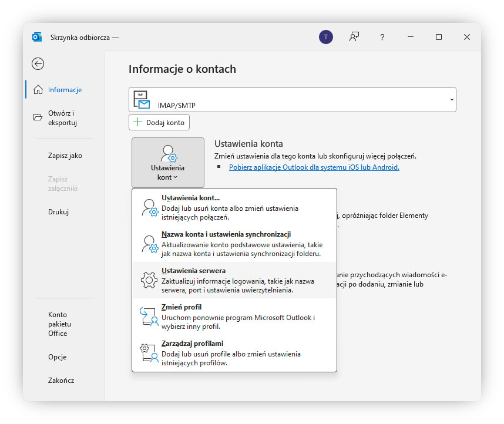Image resolution: width=504 pixels, height=424 pixels.
Task: Click the Informacje sidebar info icon
Action: click(x=37, y=89)
